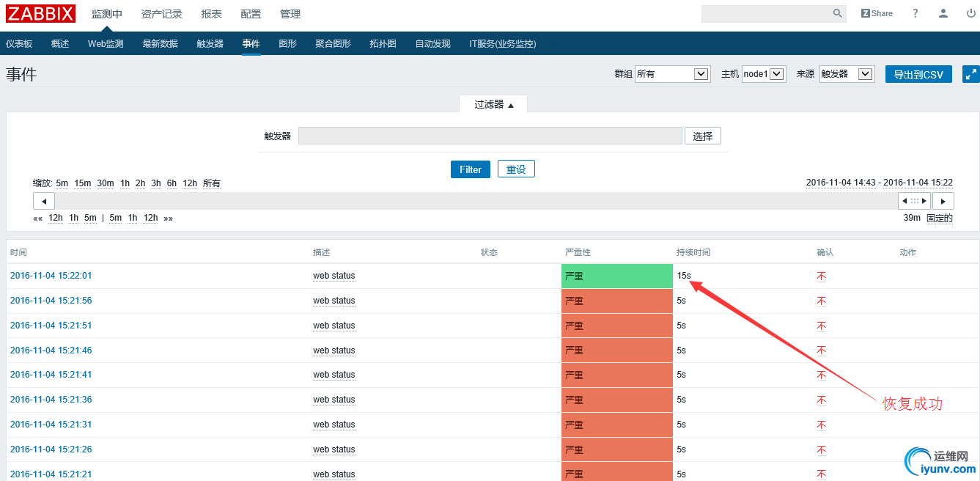Image resolution: width=980 pixels, height=481 pixels.
Task: Click the ZABBIX logo
Action: 41,14
